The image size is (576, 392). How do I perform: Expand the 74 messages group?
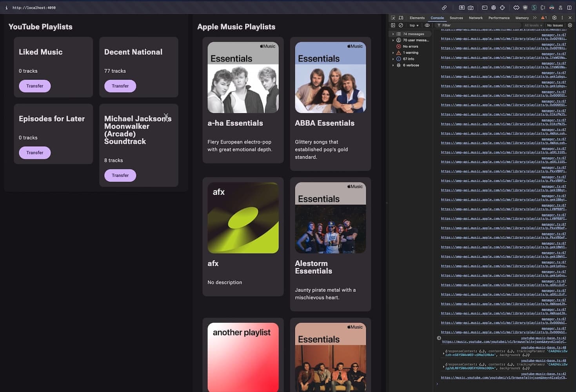pos(393,34)
